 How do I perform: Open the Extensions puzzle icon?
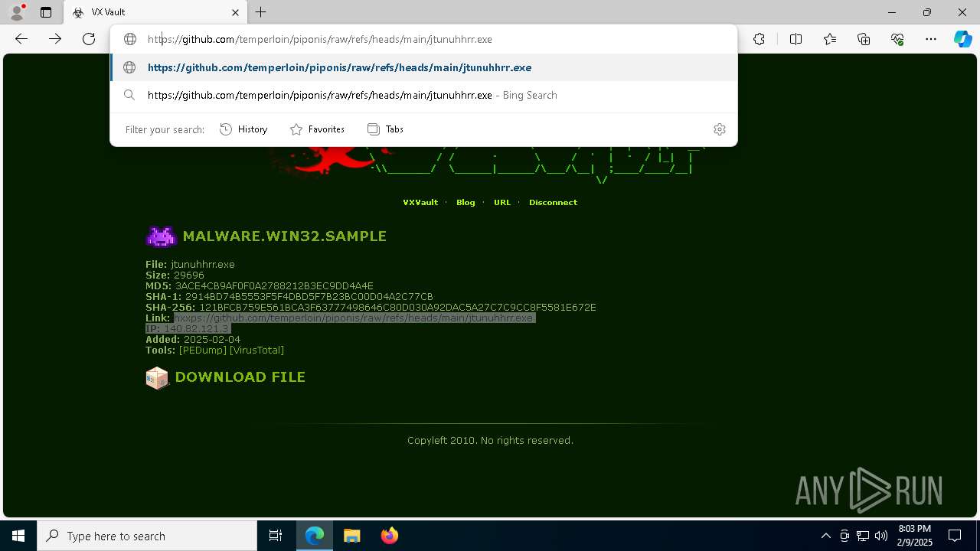pyautogui.click(x=759, y=39)
